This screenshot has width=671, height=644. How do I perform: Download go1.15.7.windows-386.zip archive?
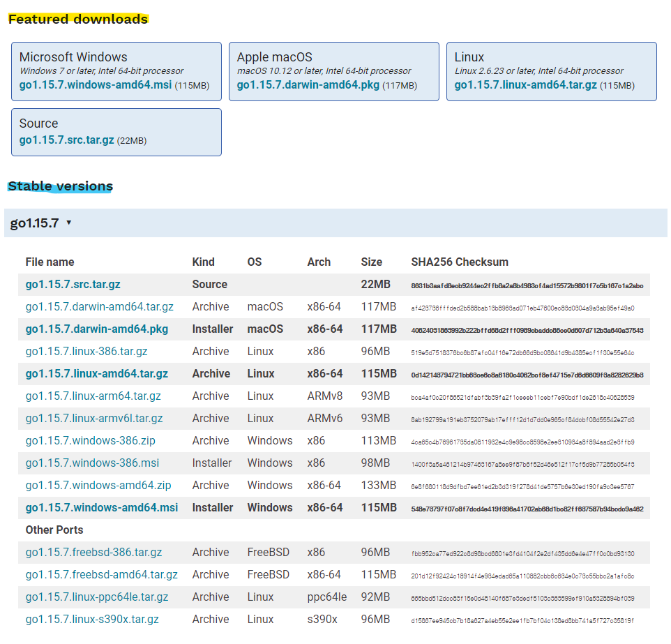click(90, 440)
